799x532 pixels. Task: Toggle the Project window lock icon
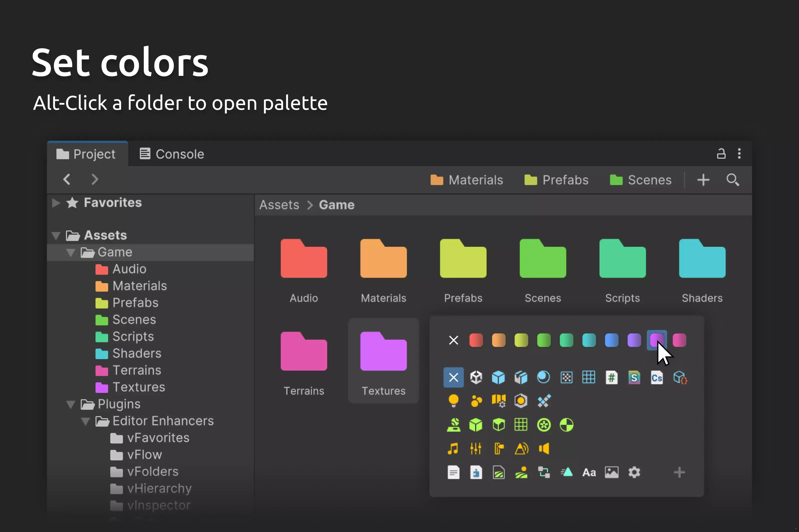721,154
